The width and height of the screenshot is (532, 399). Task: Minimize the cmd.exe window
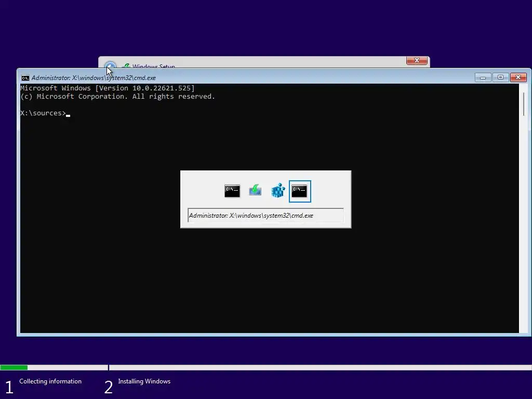coord(483,77)
